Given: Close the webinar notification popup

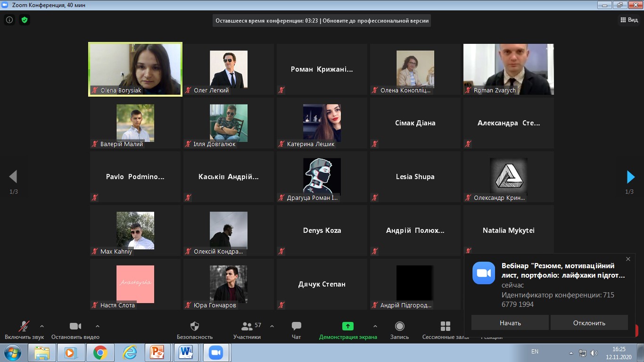Looking at the screenshot, I should [x=628, y=259].
